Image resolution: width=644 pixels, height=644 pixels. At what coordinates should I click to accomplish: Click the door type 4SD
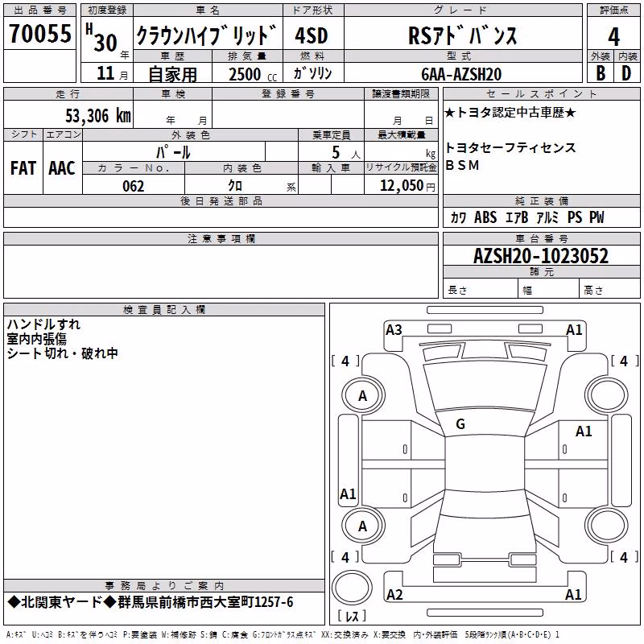312,35
